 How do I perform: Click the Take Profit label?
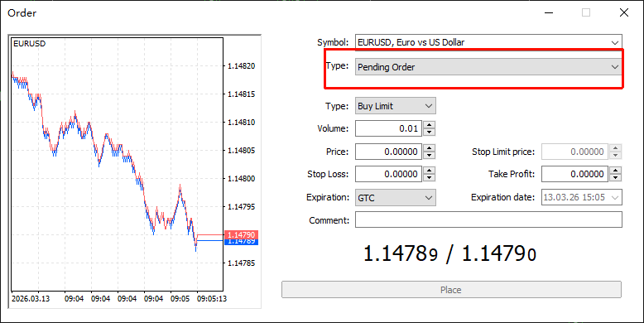512,174
